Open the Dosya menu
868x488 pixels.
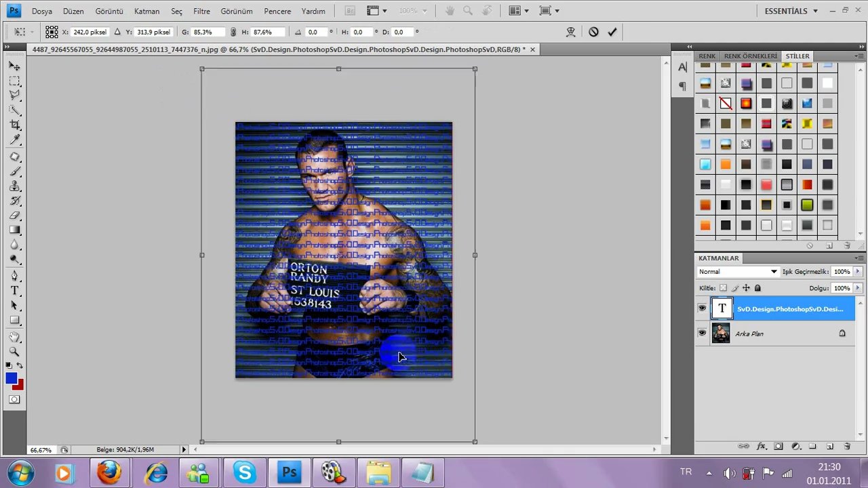click(42, 11)
